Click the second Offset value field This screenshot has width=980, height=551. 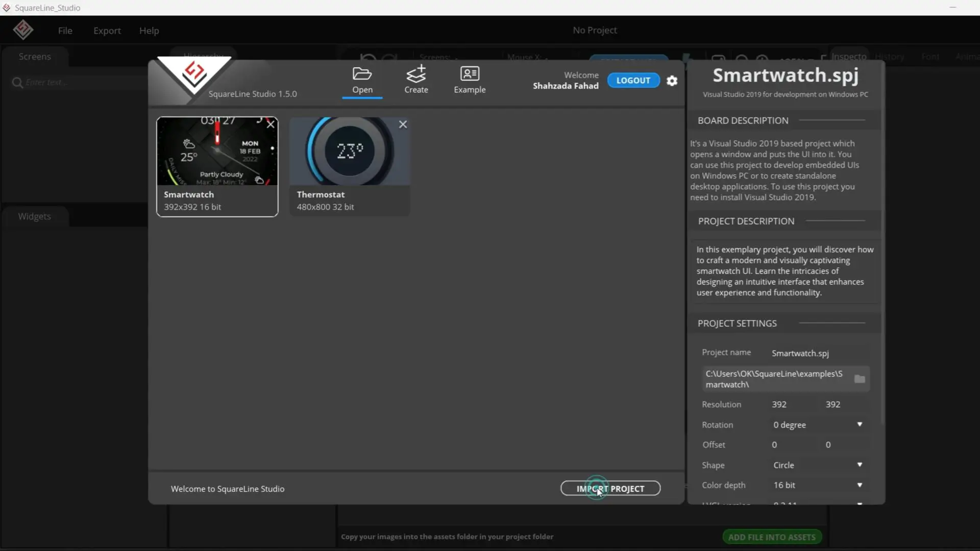pos(846,444)
